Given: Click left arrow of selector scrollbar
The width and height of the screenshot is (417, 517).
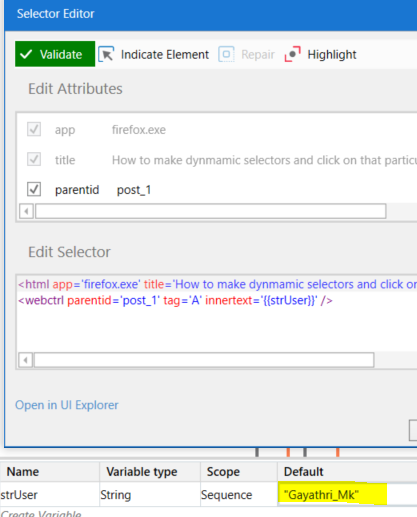Looking at the screenshot, I should (26, 360).
